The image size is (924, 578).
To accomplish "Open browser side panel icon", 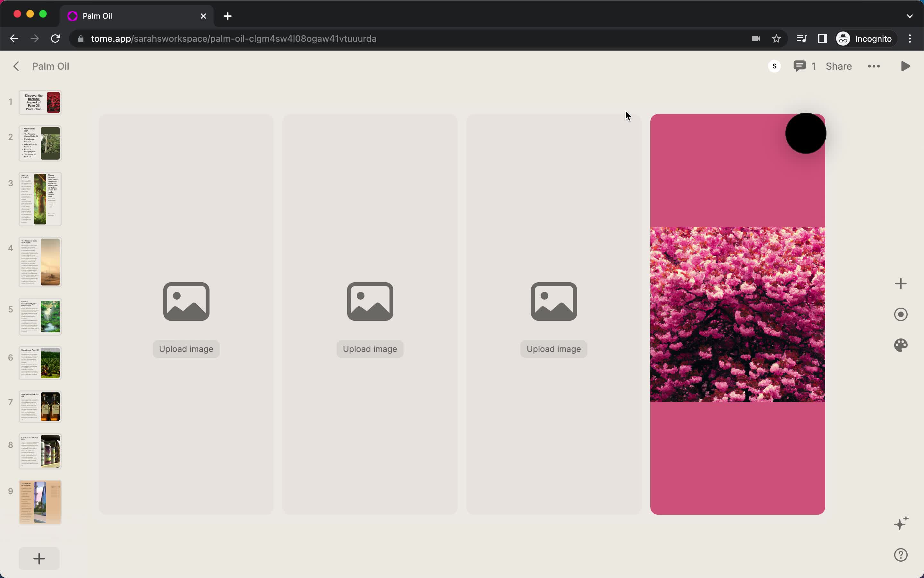I will coord(822,39).
